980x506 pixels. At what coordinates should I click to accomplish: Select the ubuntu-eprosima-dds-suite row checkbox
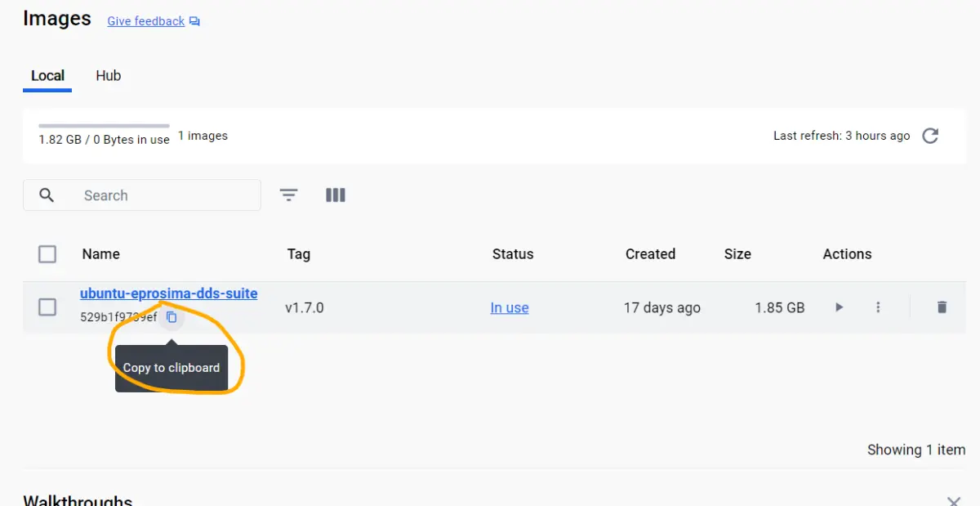click(x=47, y=307)
